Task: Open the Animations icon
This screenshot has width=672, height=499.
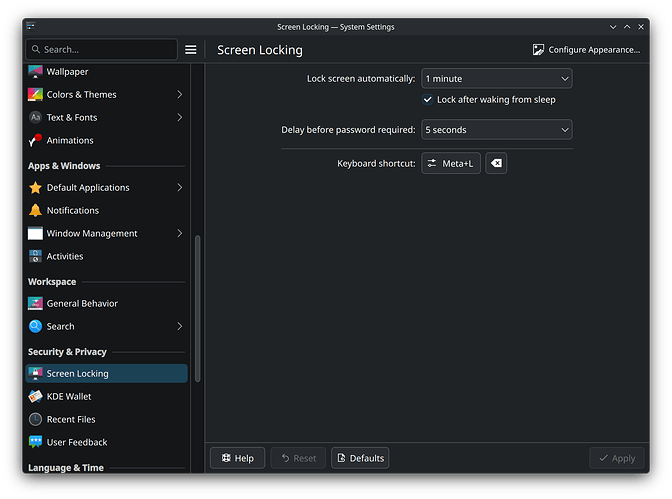Action: (35, 140)
